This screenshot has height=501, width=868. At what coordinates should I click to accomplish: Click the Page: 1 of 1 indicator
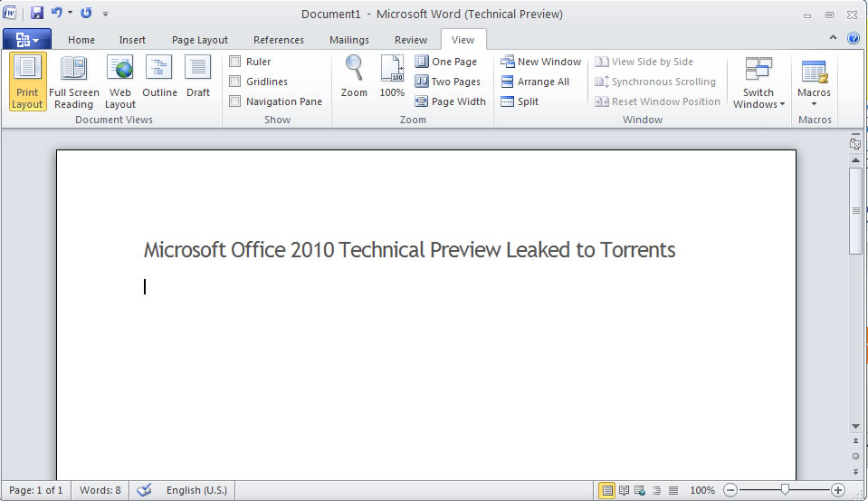coord(36,490)
